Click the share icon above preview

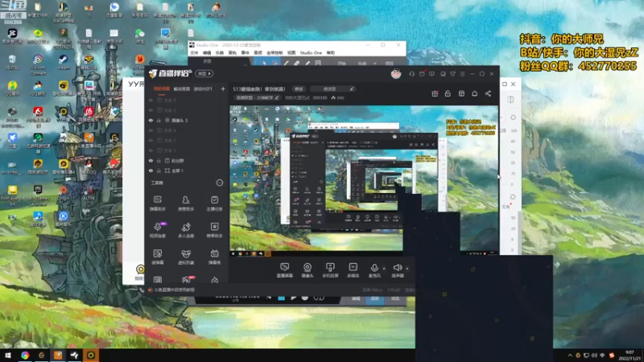488,93
